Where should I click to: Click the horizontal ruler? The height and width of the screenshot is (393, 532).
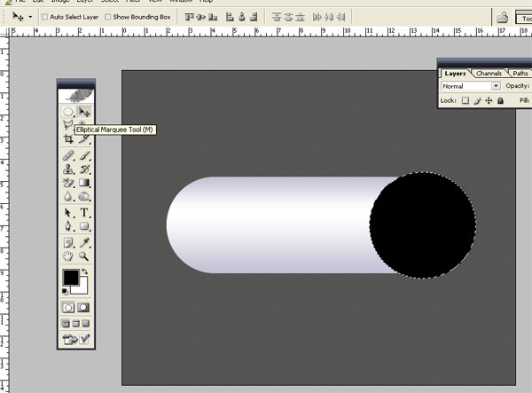click(270, 32)
